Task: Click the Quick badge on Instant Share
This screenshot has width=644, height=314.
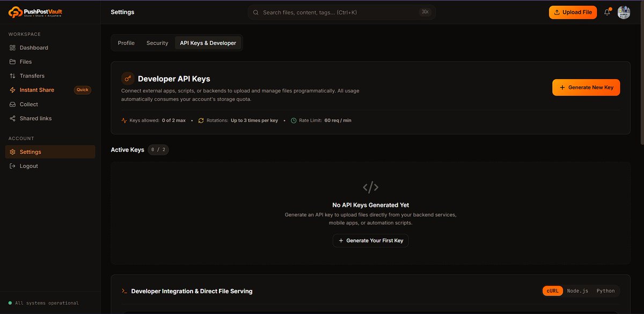Action: (x=83, y=90)
